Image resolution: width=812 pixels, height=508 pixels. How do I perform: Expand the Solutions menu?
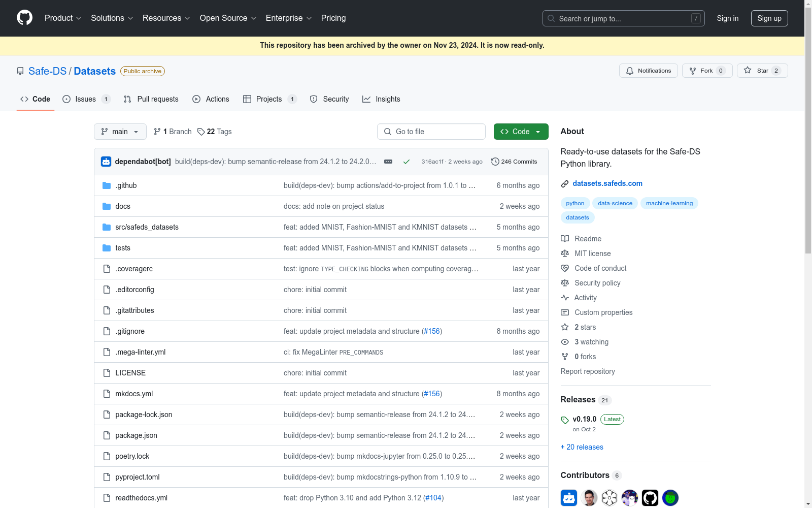click(112, 18)
